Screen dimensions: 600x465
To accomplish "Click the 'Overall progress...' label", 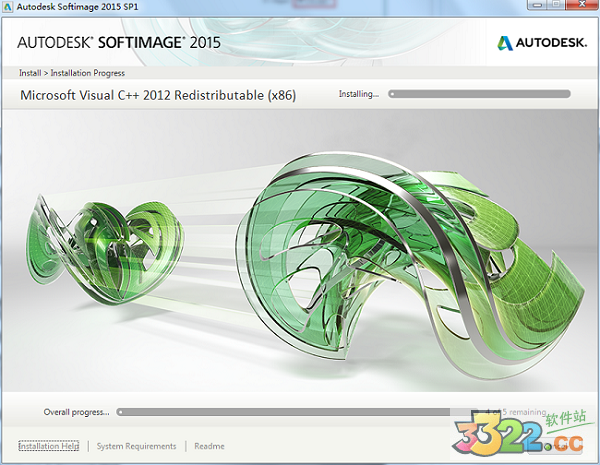I will (x=76, y=412).
